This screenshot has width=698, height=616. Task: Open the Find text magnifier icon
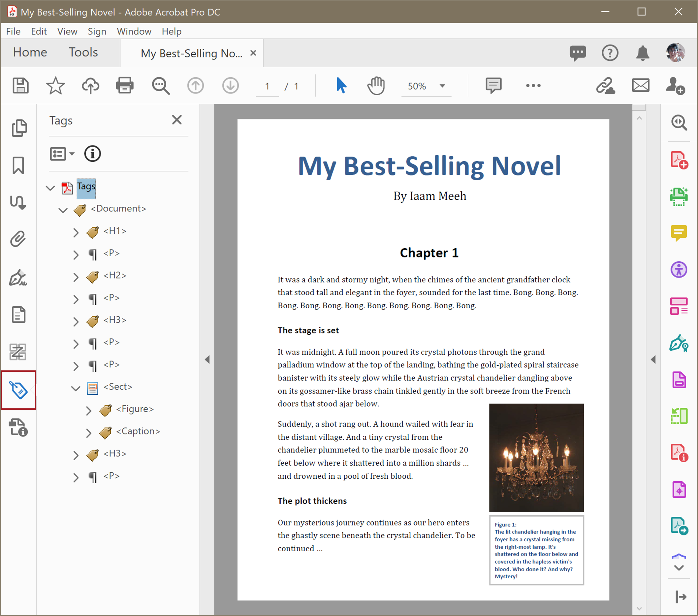point(161,86)
